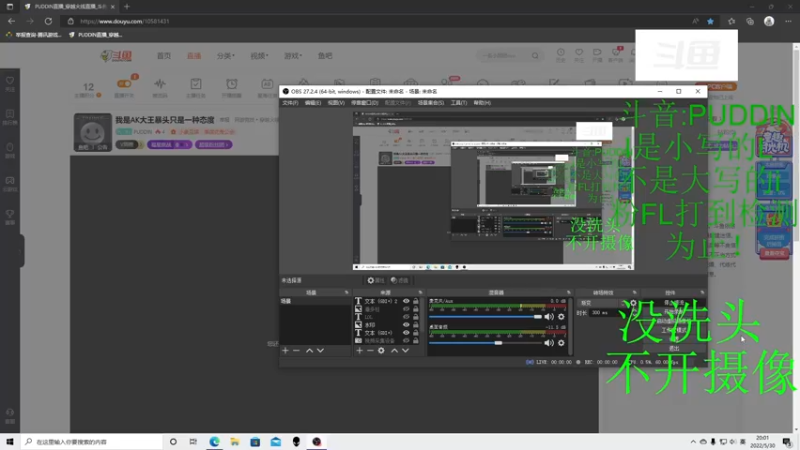Add a new scene with plus icon

pos(285,351)
